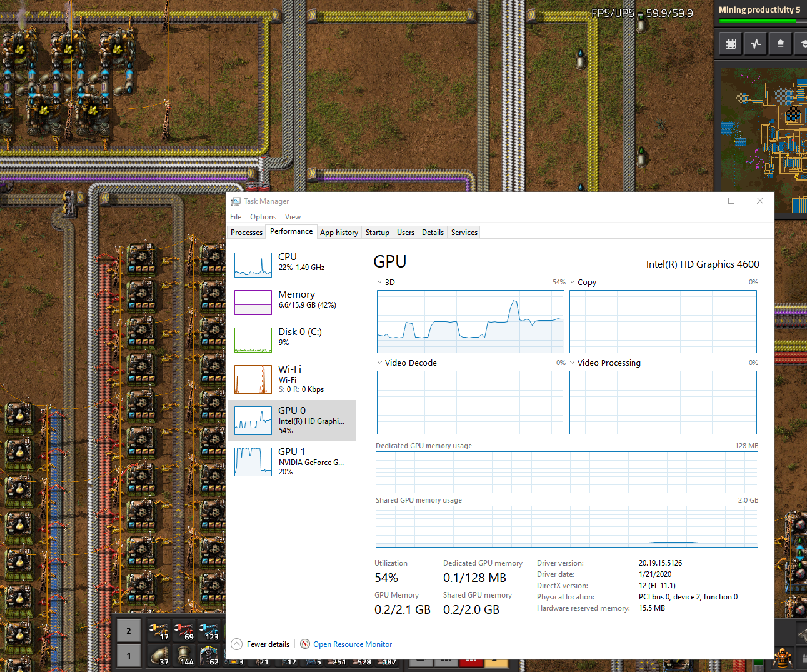Click the PCI bus 0 physical location text
The image size is (807, 672).
tap(688, 597)
